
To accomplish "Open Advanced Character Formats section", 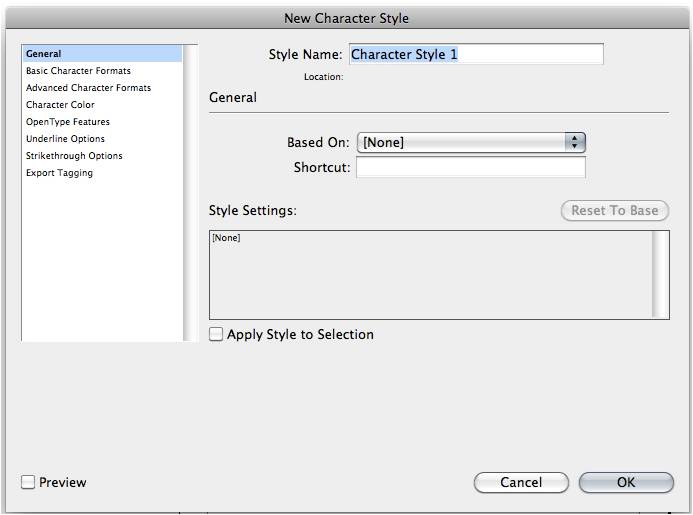I will coord(88,88).
